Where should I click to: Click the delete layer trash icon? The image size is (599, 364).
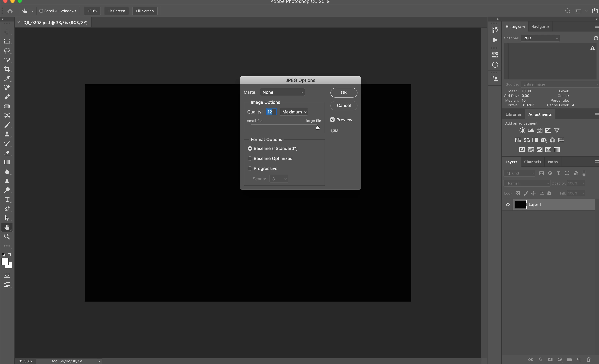[x=589, y=359]
